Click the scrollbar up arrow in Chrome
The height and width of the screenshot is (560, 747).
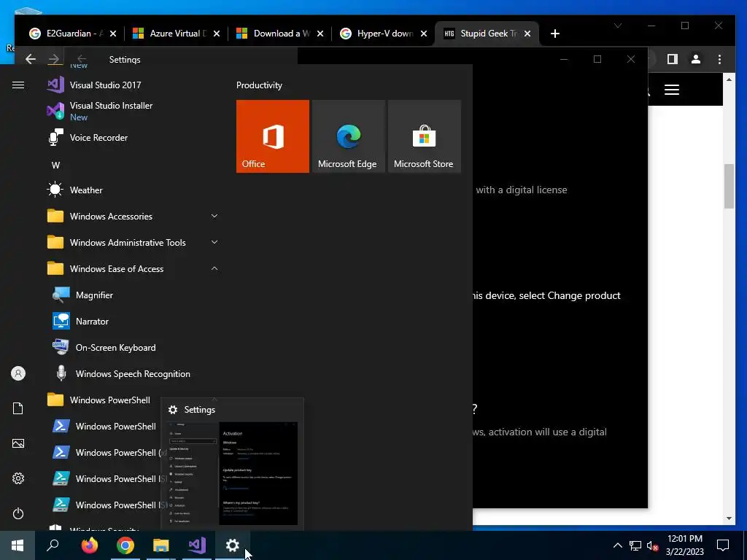click(x=729, y=79)
